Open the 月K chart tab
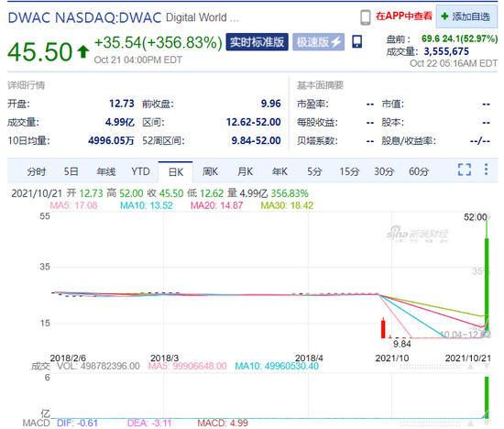Screen dimensions: 504x429 click(x=245, y=171)
